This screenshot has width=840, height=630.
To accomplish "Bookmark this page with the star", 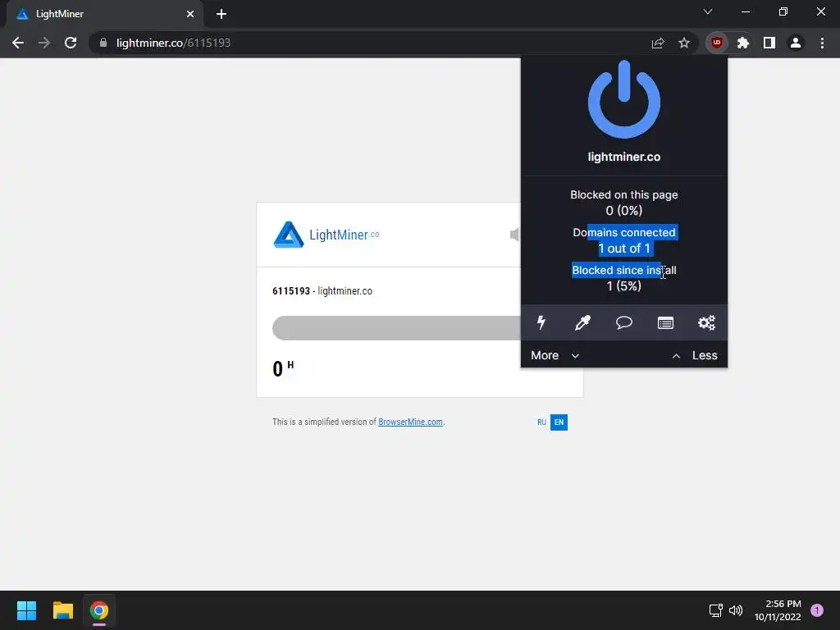I will pyautogui.click(x=684, y=43).
